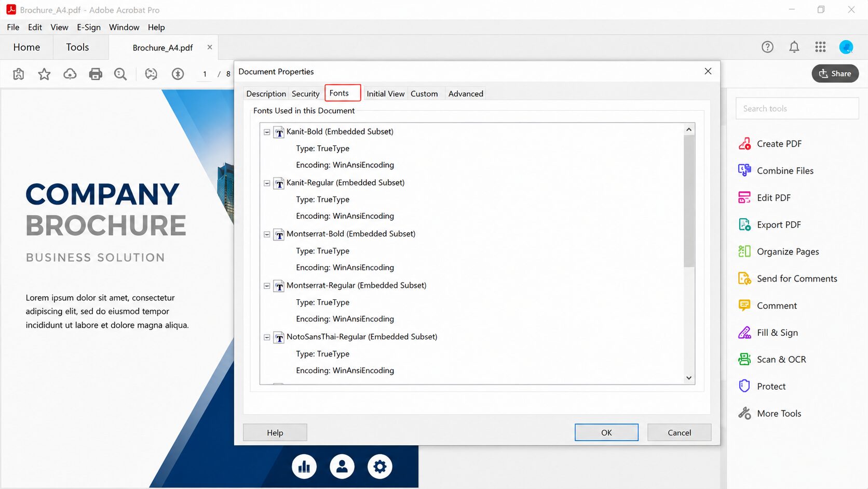Click the Save to cloud toolbar icon
868x489 pixels.
point(19,74)
